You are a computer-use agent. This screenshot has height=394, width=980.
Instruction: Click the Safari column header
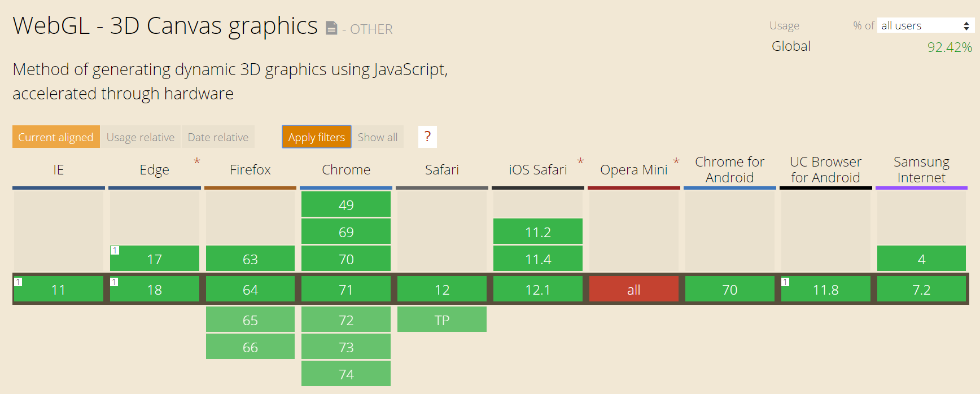[442, 170]
